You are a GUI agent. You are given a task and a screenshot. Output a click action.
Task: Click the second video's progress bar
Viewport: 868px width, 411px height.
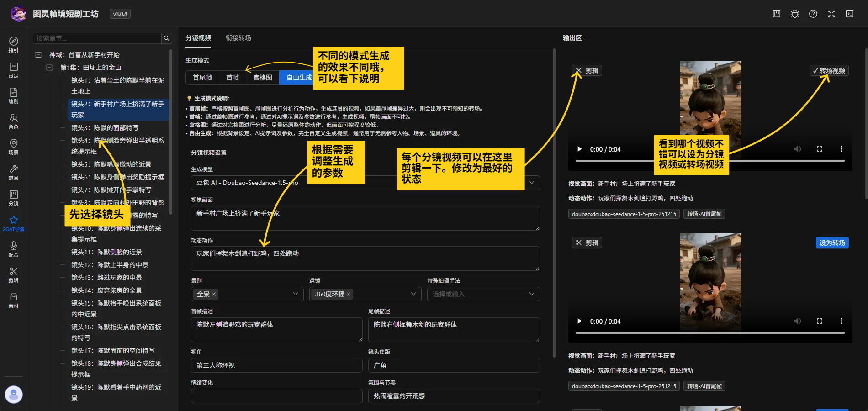click(x=710, y=333)
